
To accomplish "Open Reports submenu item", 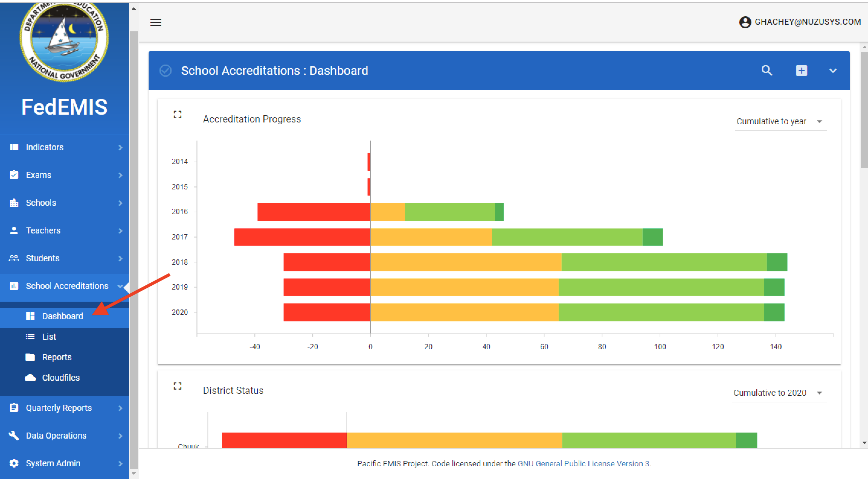I will click(56, 357).
